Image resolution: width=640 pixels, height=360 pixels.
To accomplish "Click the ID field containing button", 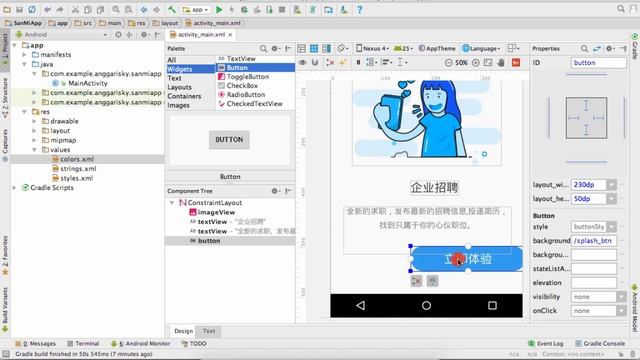I will [x=598, y=63].
